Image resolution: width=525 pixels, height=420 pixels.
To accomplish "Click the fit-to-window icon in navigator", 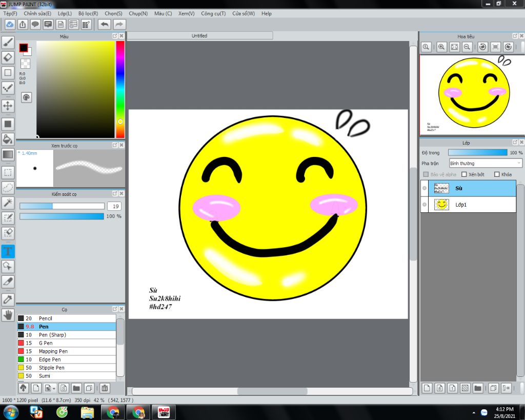I will point(454,47).
